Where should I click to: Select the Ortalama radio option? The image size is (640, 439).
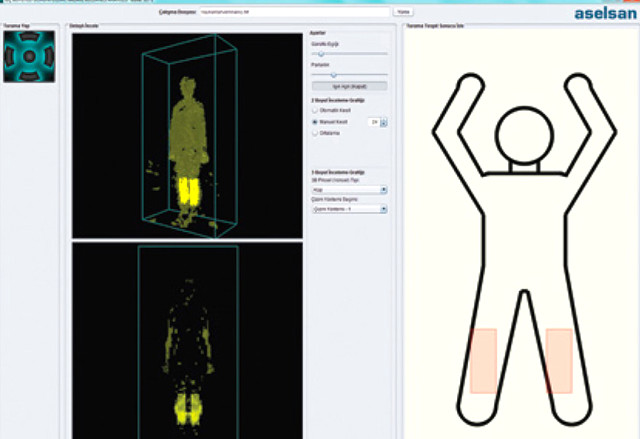point(317,132)
